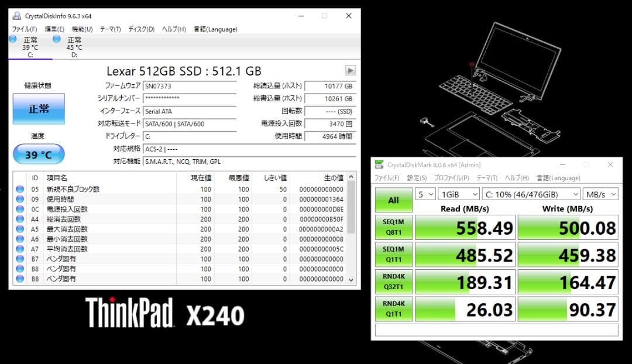
Task: Open the test count dropdown showing 5
Action: 427,194
